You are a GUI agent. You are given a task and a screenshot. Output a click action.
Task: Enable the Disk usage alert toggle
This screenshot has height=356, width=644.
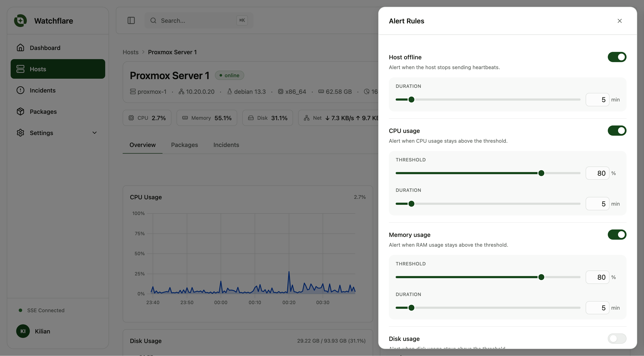(x=617, y=339)
